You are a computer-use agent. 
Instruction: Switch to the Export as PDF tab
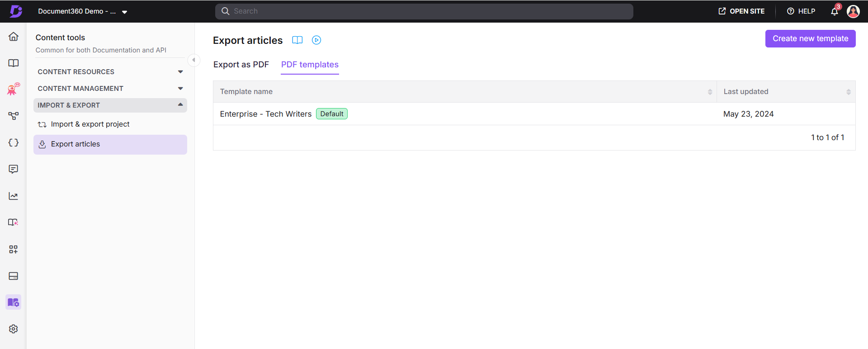(x=241, y=65)
